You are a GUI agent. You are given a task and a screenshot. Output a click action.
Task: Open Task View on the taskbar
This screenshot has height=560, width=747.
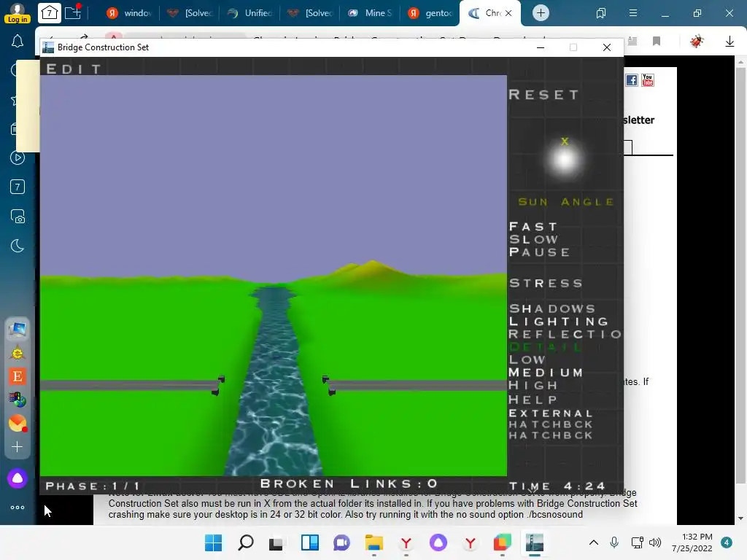click(x=276, y=542)
